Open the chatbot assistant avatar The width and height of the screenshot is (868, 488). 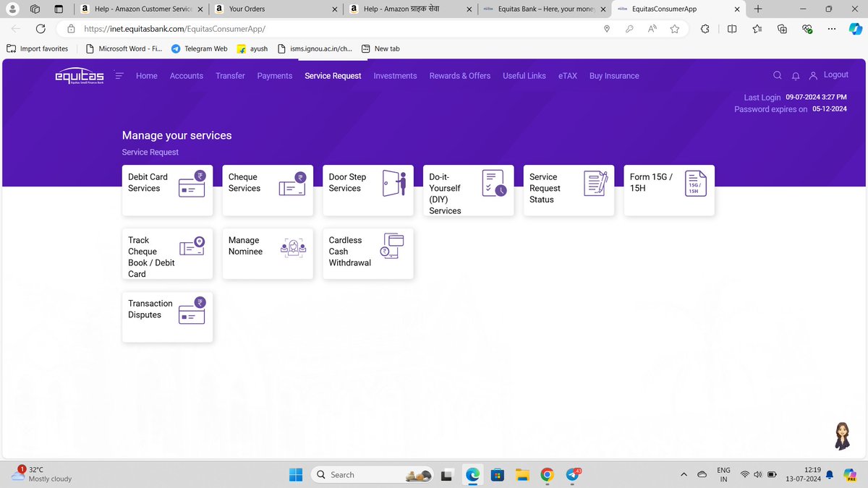[843, 436]
